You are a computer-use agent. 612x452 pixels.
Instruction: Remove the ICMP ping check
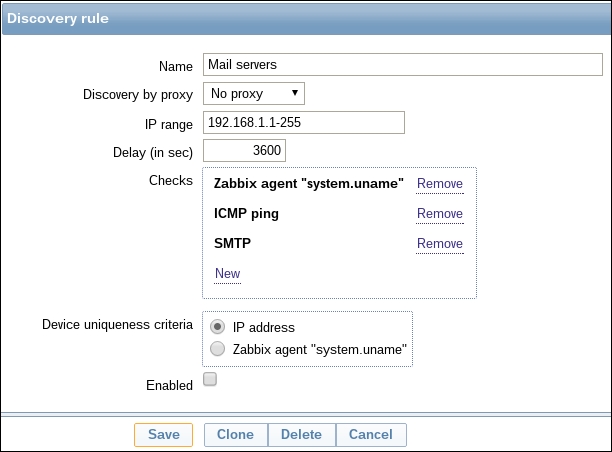(439, 214)
